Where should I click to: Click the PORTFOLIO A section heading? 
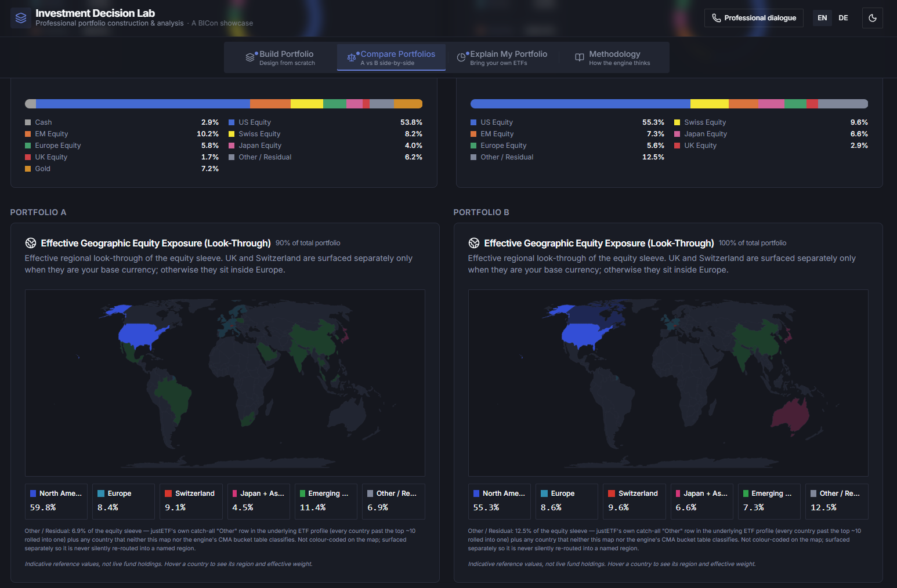click(38, 212)
